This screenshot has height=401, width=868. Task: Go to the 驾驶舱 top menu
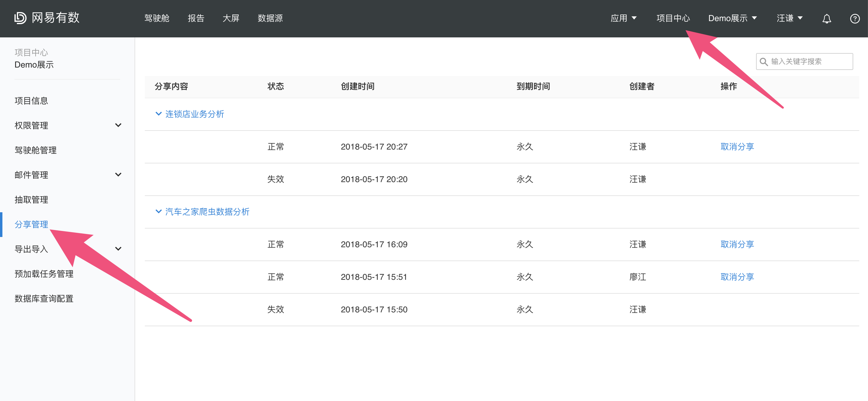(x=157, y=18)
